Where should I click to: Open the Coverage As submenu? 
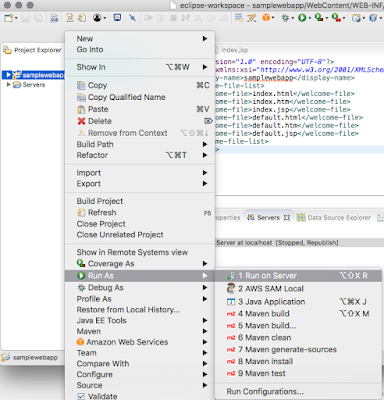coord(140,264)
